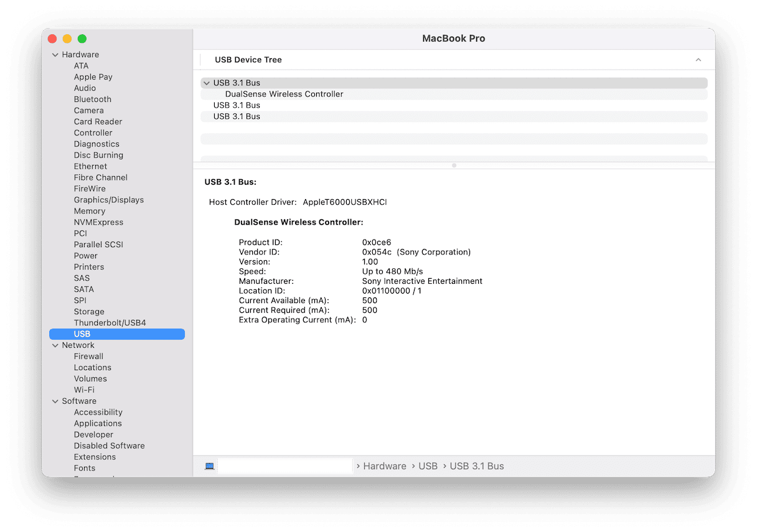Image resolution: width=757 pixels, height=532 pixels.
Task: Select SPI in the sidebar
Action: click(80, 301)
